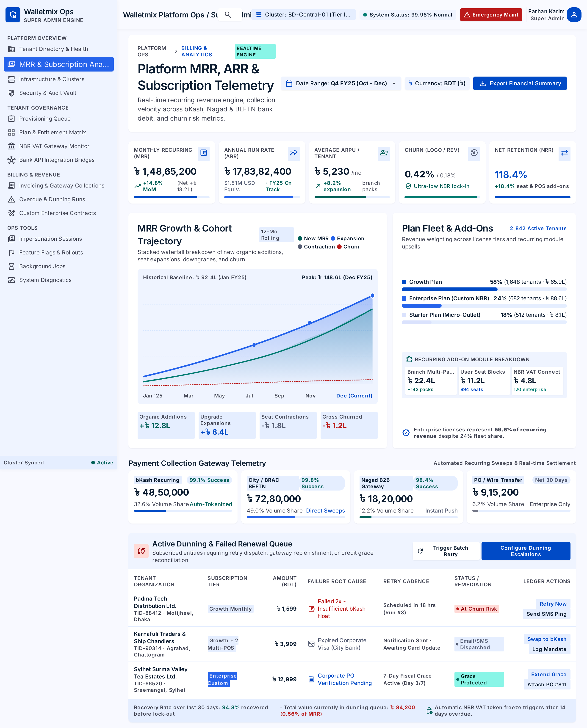Click the Feature Flags & Rollouts flag icon
This screenshot has width=587, height=728.
pos(11,252)
